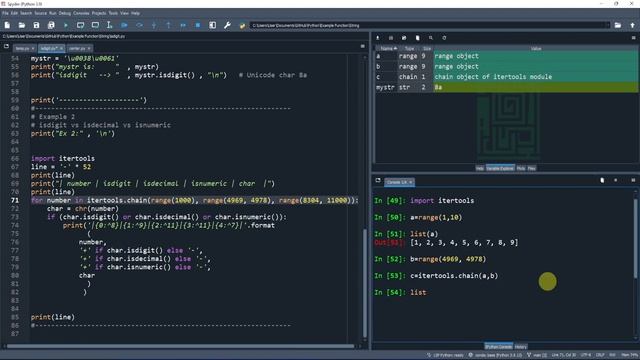Run file with green play icon
640x360 pixels.
66,25
